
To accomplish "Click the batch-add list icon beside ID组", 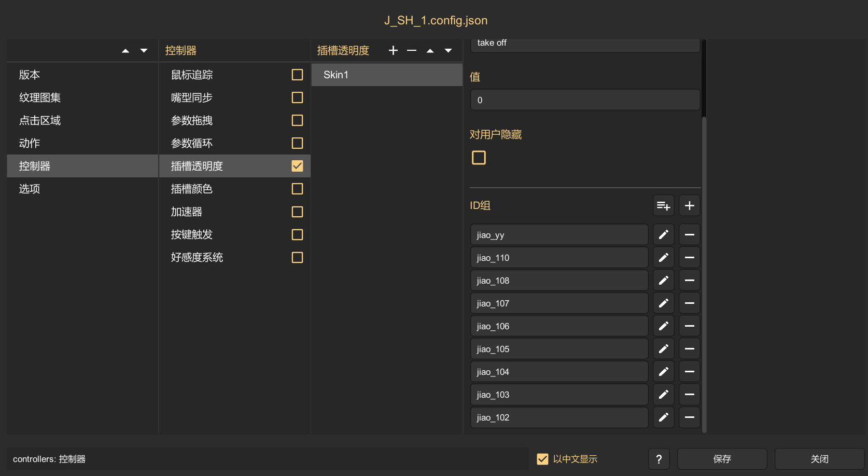I will coord(664,206).
